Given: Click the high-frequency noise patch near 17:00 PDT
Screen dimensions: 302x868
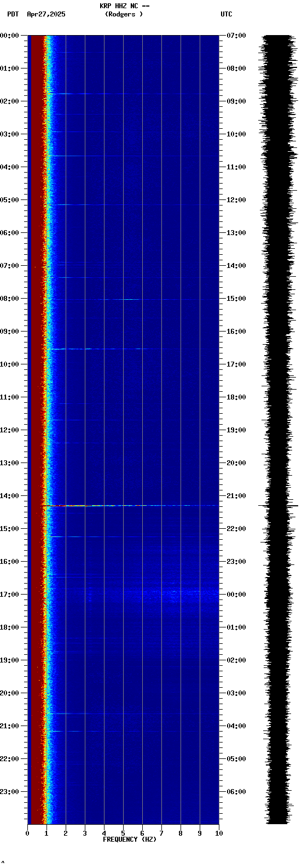Looking at the screenshot, I should pyautogui.click(x=181, y=594).
